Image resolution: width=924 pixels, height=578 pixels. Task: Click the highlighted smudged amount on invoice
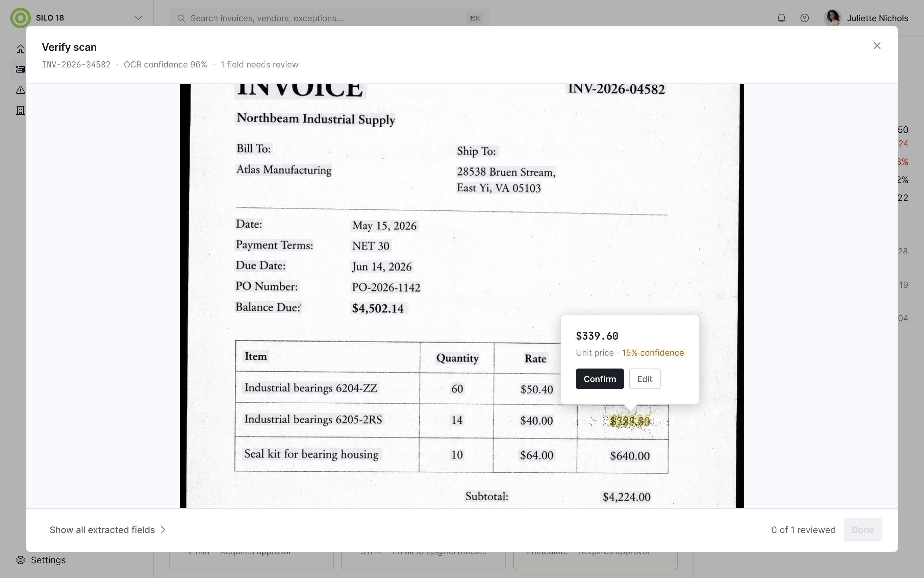tap(629, 421)
